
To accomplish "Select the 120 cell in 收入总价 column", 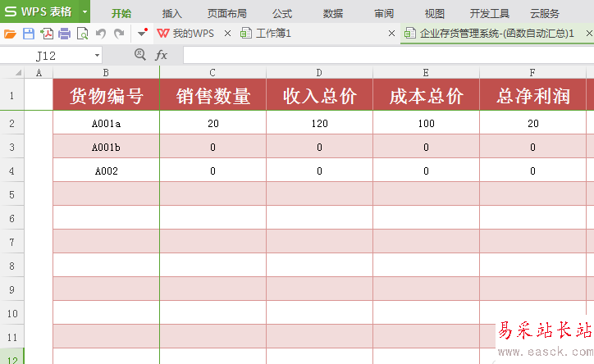I will coord(319,123).
